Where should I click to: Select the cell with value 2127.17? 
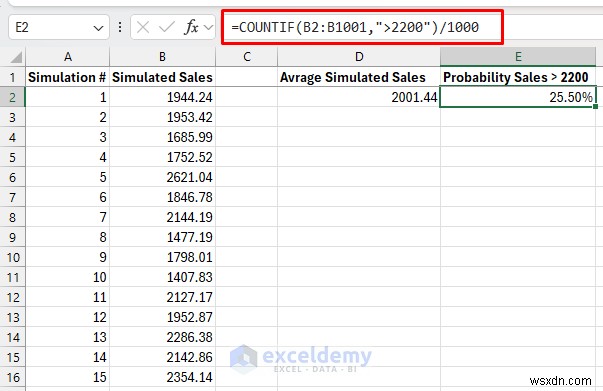pos(162,297)
